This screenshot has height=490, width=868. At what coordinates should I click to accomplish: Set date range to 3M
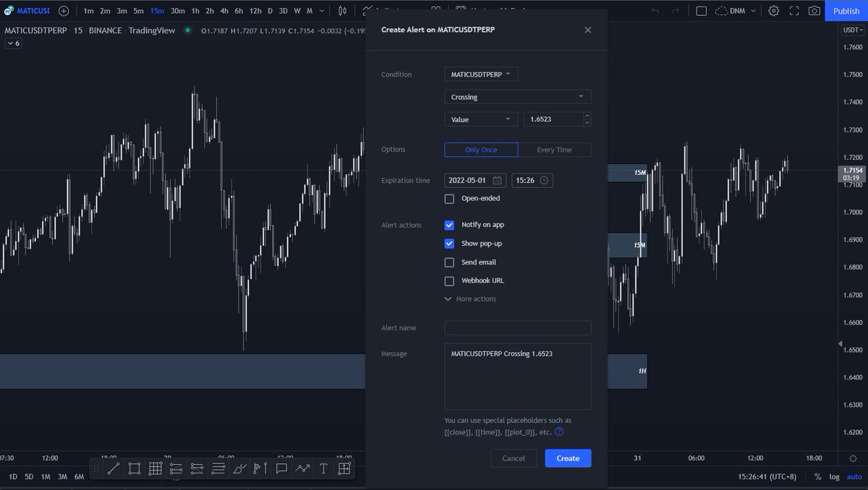pyautogui.click(x=62, y=476)
